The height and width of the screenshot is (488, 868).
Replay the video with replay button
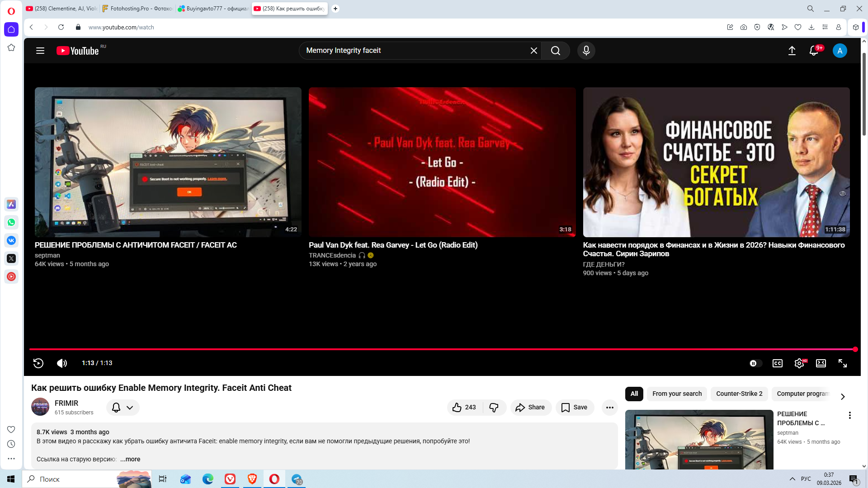[38, 363]
